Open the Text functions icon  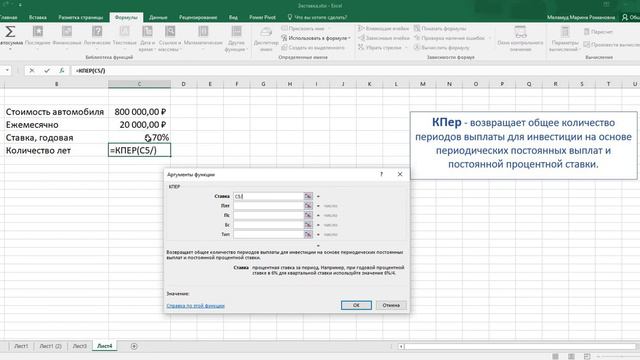(x=124, y=32)
